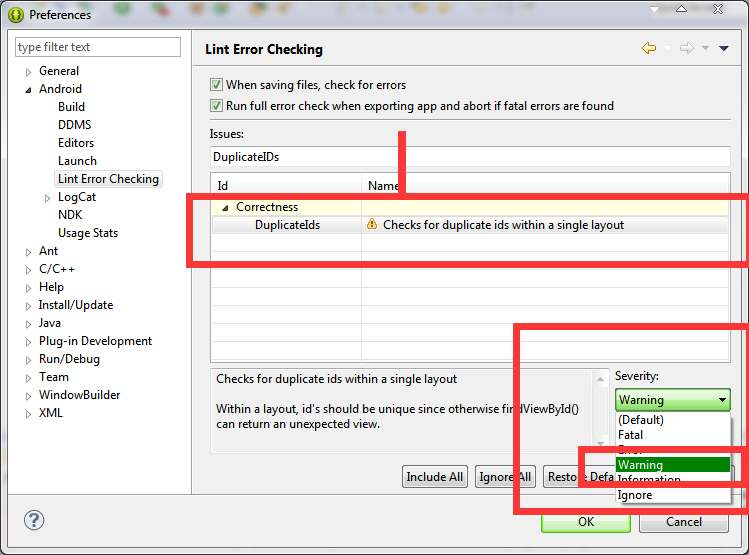
Task: Select Lint Error Checking page
Action: coord(108,179)
